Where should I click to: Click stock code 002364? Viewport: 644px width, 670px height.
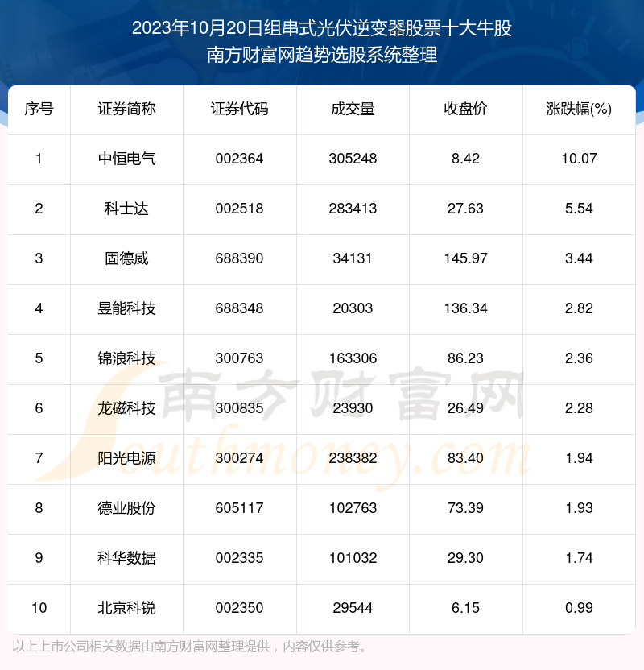pos(240,159)
